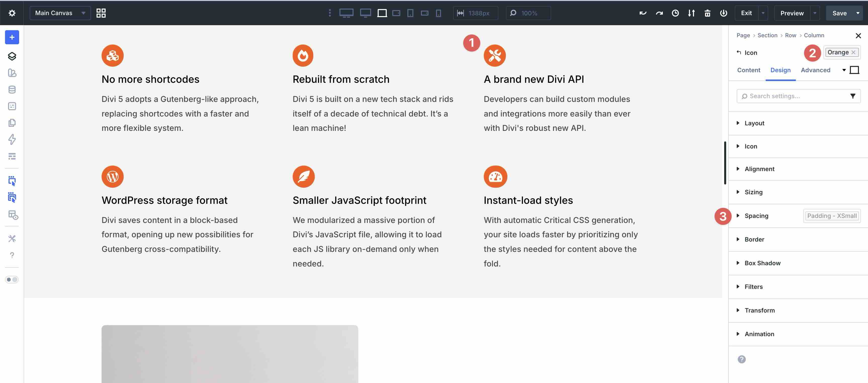This screenshot has width=868, height=383.
Task: Remove the Orange preset tag
Action: coord(853,52)
